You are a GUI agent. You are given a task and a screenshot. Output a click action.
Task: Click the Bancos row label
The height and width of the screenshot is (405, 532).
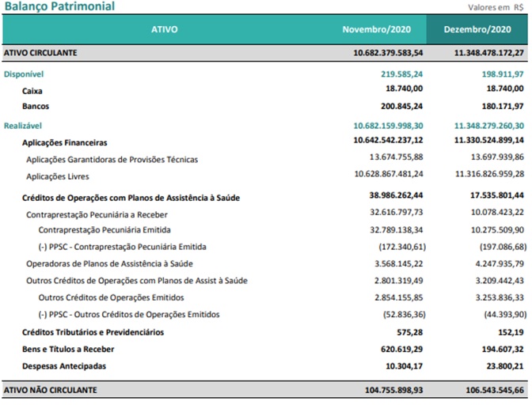coord(36,107)
